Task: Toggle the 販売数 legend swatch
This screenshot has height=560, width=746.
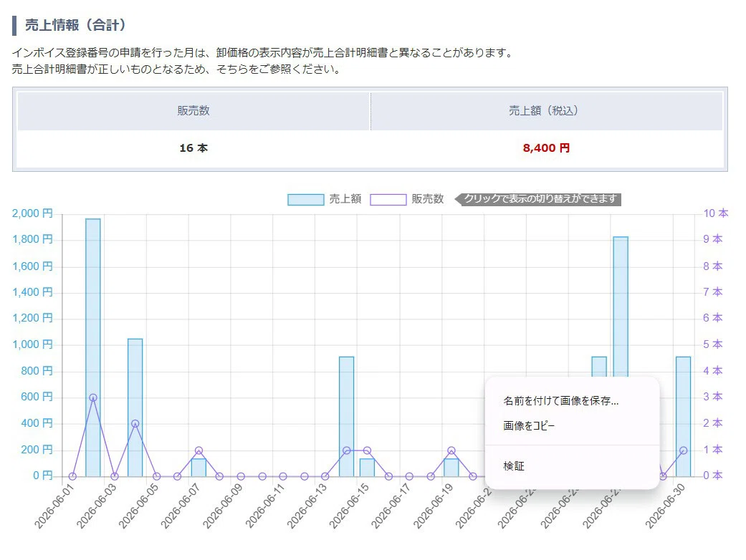Action: click(388, 199)
